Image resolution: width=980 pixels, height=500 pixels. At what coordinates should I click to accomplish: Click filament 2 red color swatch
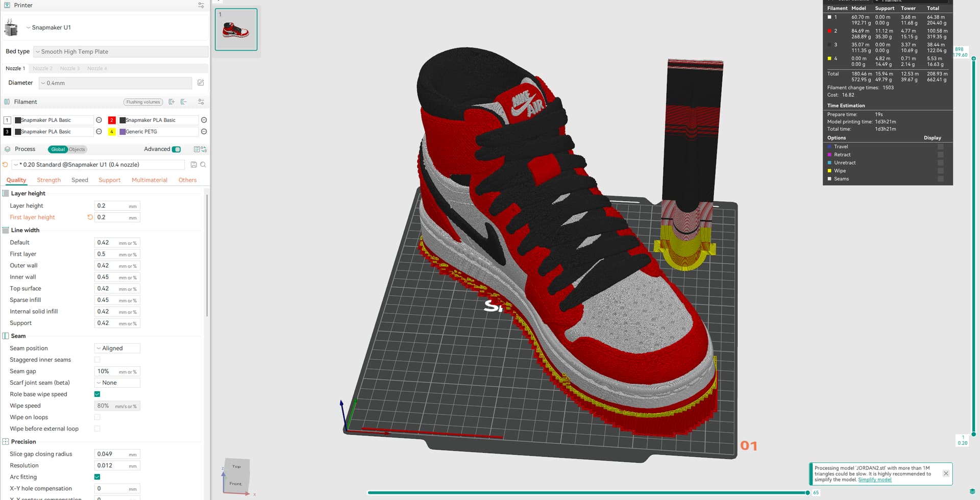coord(112,120)
